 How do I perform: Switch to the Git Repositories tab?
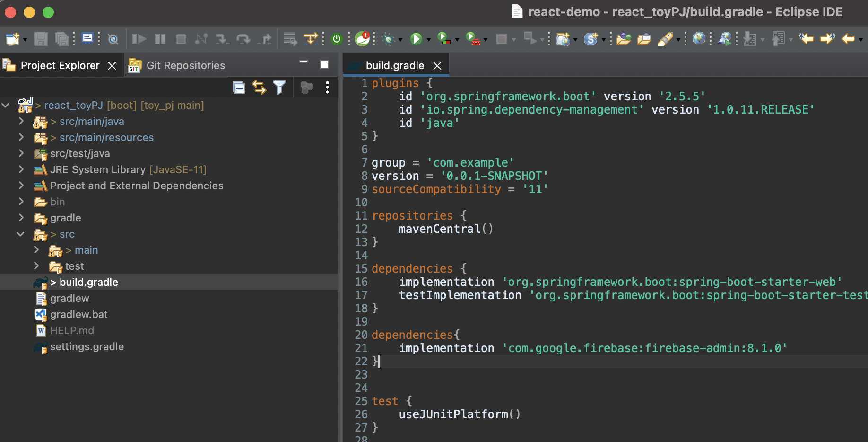pos(177,65)
